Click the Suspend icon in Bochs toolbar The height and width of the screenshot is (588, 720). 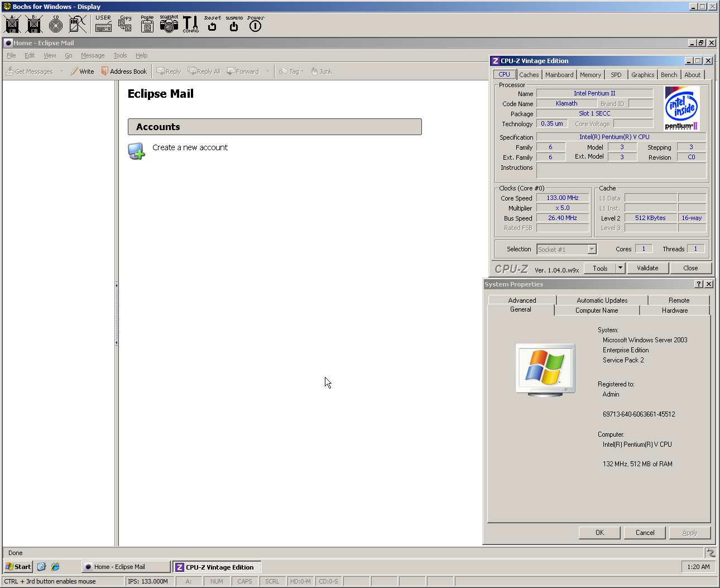coord(233,26)
